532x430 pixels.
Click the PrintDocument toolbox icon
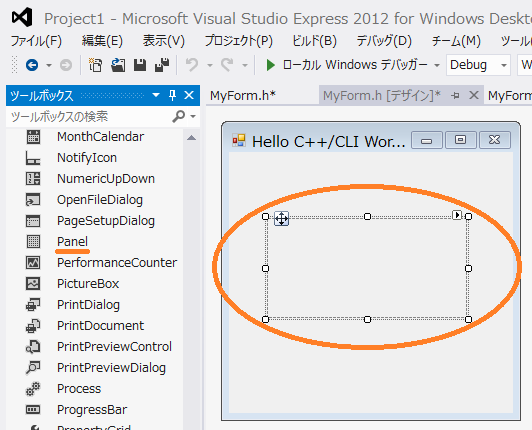coord(33,326)
